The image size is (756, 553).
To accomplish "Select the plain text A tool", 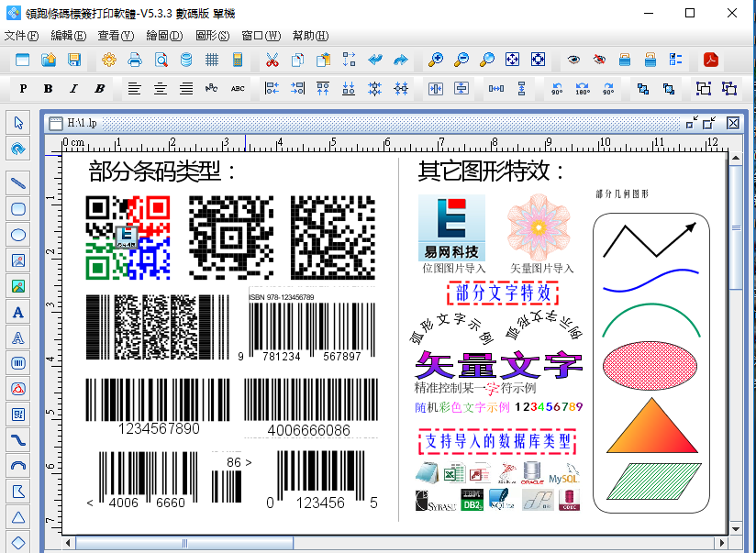I will click(x=18, y=313).
